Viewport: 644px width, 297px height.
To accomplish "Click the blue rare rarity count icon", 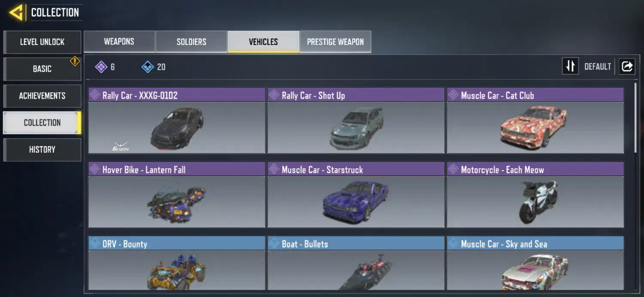I will 147,67.
